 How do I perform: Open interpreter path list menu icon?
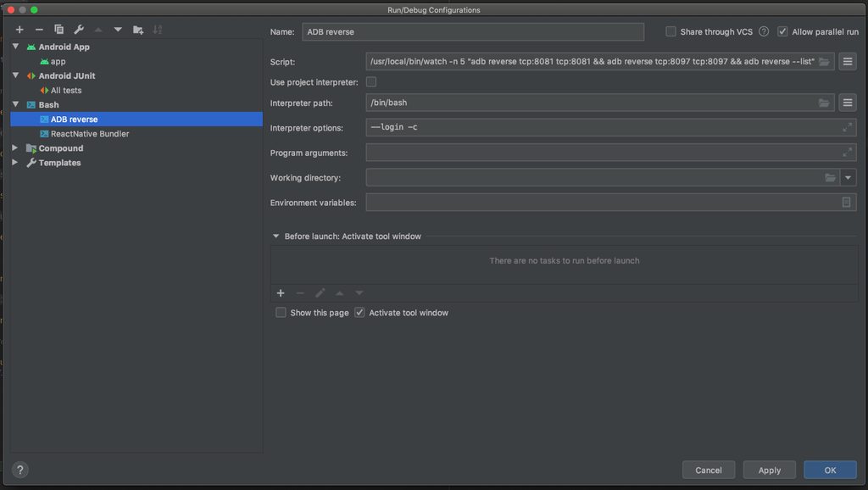click(848, 103)
